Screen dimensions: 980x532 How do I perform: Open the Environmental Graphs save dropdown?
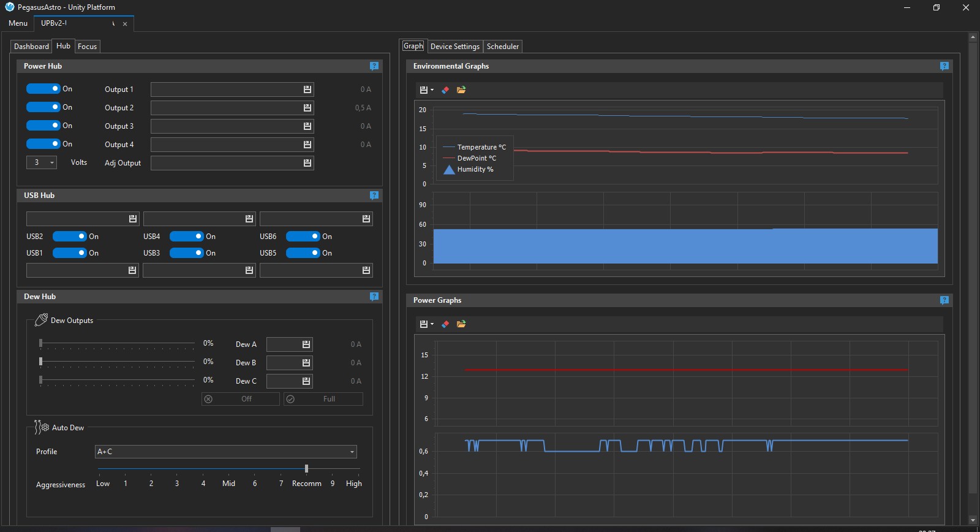click(x=427, y=90)
